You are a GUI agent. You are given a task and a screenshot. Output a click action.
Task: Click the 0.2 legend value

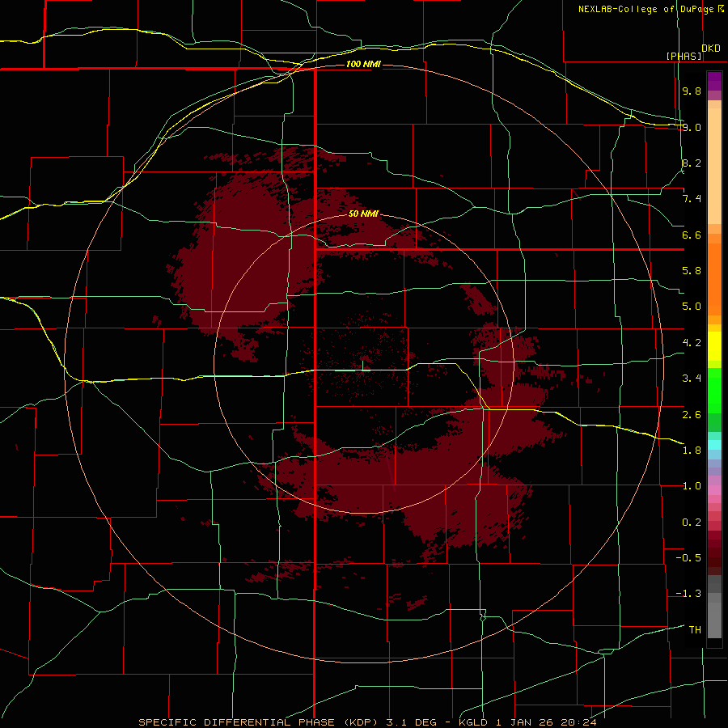[x=692, y=523]
